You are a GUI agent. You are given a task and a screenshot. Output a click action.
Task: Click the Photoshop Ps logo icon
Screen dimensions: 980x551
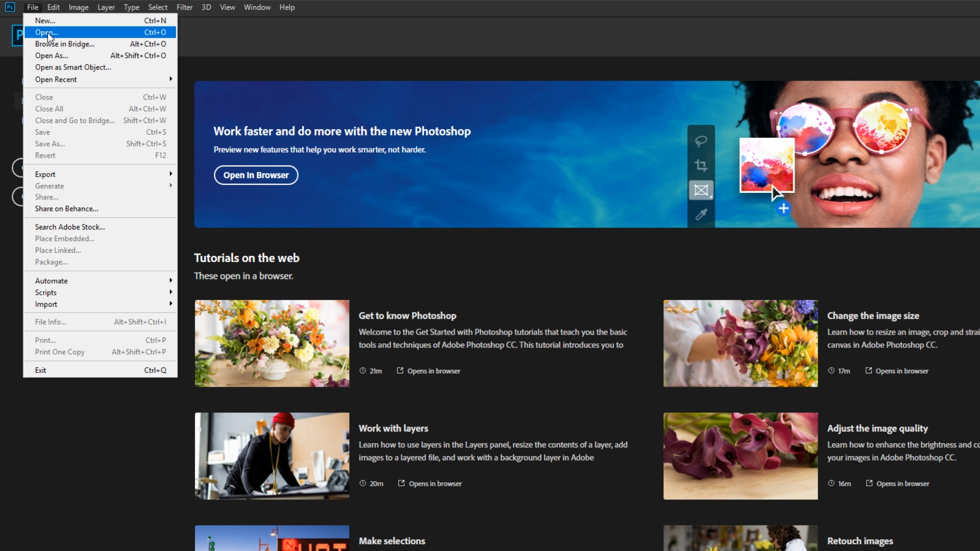[x=10, y=7]
